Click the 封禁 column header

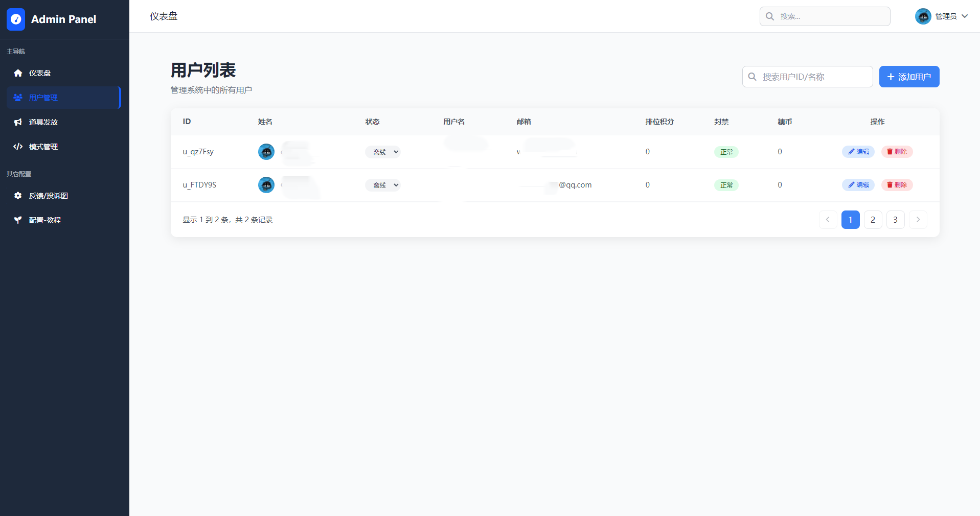pos(721,122)
